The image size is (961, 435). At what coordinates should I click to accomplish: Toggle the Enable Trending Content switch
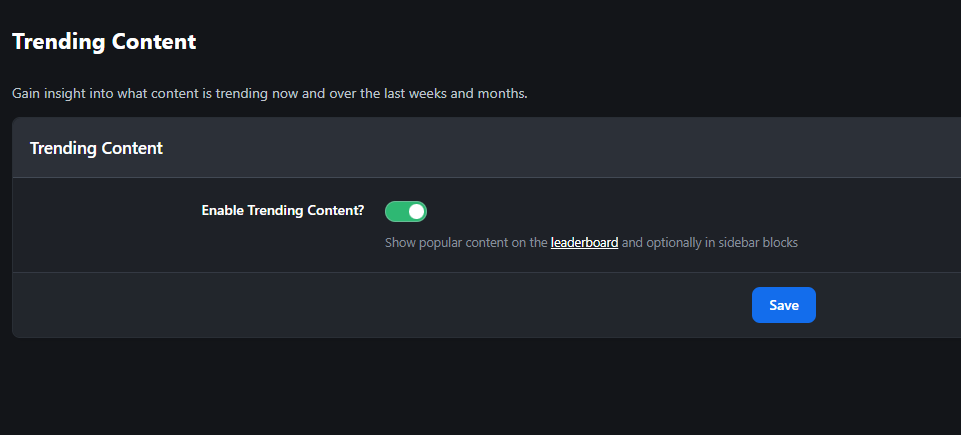click(x=406, y=211)
